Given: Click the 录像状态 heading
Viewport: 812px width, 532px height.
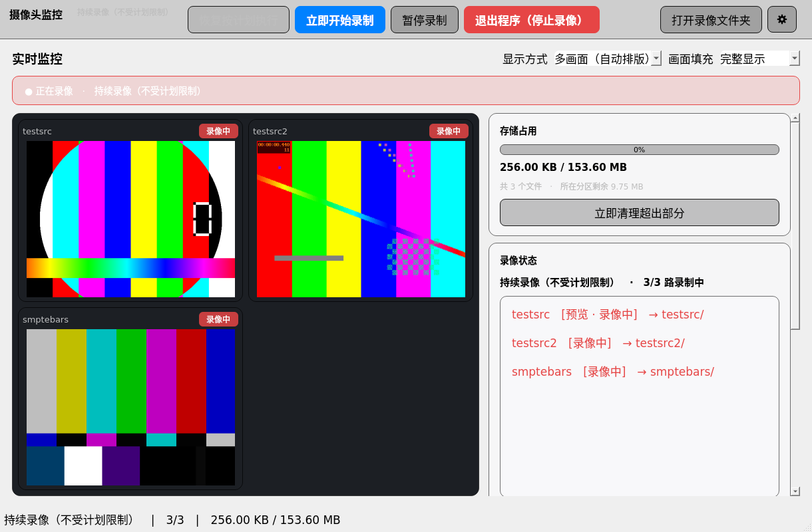Looking at the screenshot, I should point(518,261).
